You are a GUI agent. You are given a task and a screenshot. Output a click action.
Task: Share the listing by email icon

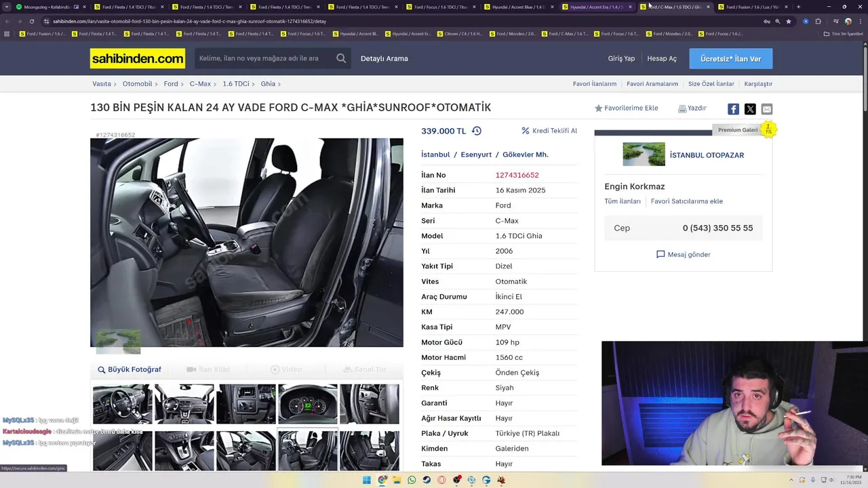(x=767, y=109)
